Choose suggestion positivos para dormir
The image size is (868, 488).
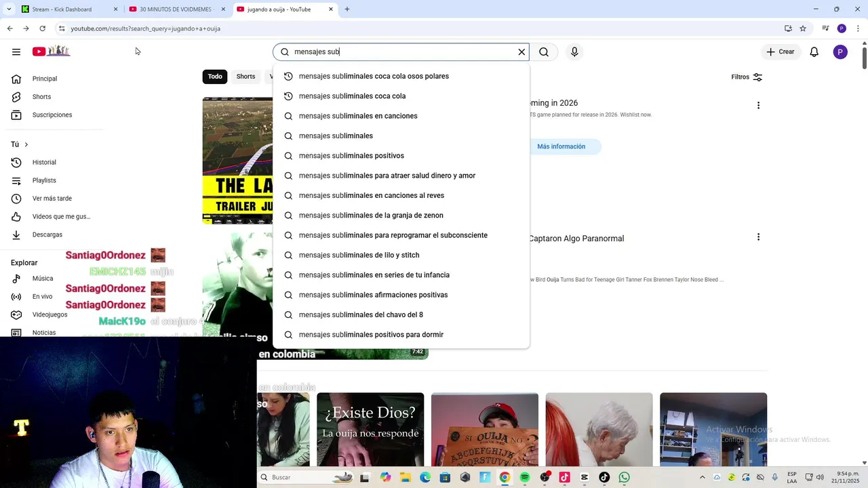click(x=401, y=335)
